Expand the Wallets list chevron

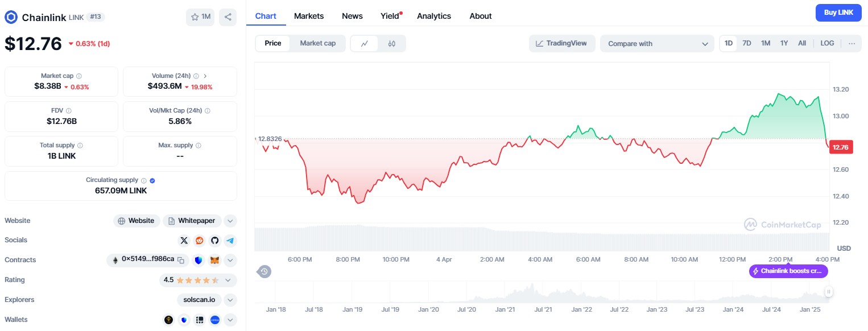(x=230, y=320)
